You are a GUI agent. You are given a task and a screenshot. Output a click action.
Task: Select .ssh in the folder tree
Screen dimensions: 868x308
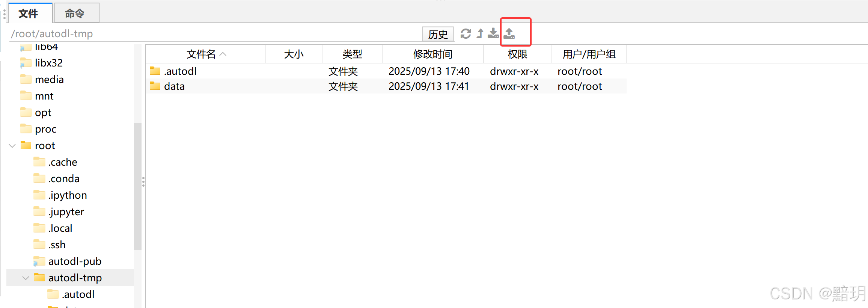57,245
